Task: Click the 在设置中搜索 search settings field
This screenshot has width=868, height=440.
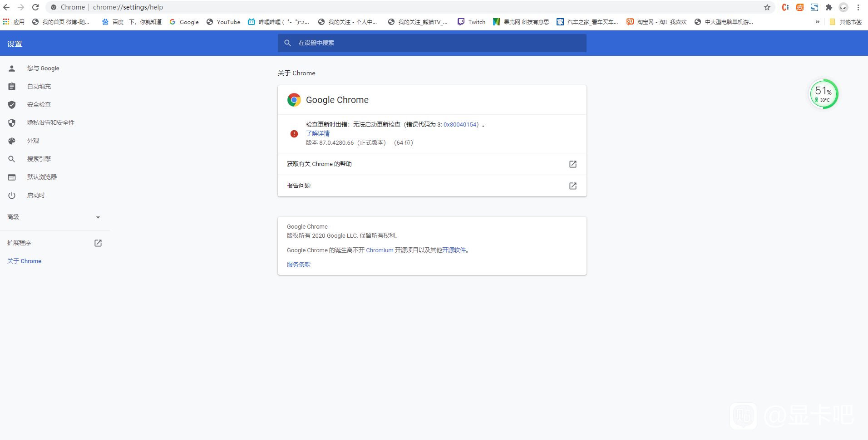Action: pyautogui.click(x=432, y=43)
